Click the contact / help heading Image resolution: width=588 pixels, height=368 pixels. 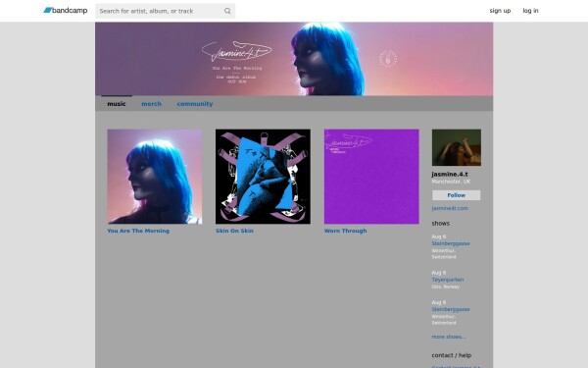point(451,355)
